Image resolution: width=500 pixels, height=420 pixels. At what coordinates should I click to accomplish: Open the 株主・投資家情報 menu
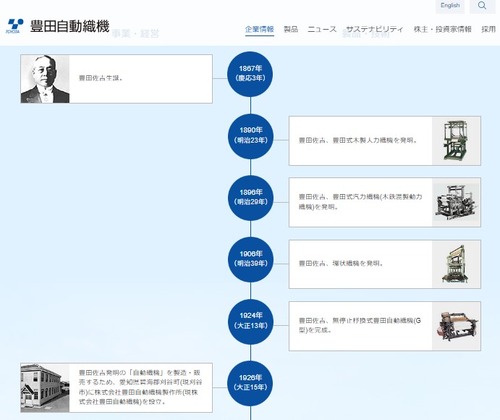[x=443, y=29]
